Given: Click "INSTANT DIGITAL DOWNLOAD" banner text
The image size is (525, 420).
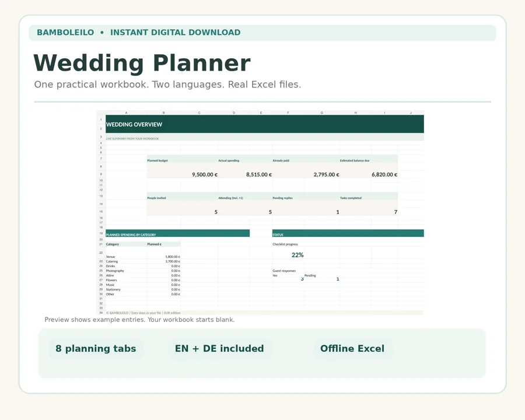Looking at the screenshot, I should (176, 33).
